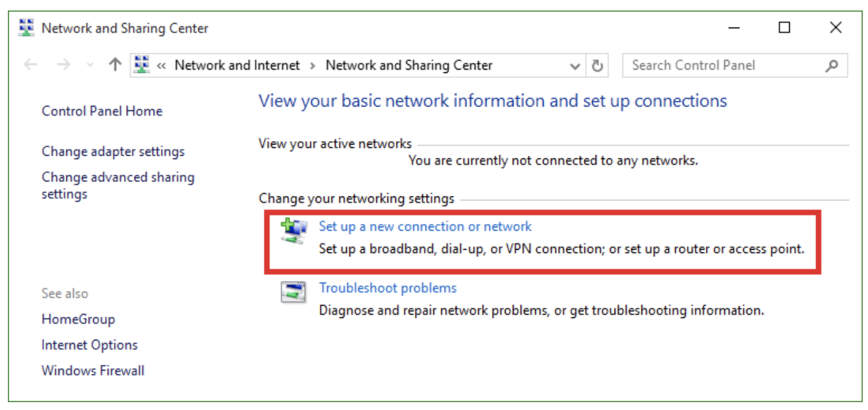868x410 pixels.
Task: Go up one level with up arrow
Action: 115,65
